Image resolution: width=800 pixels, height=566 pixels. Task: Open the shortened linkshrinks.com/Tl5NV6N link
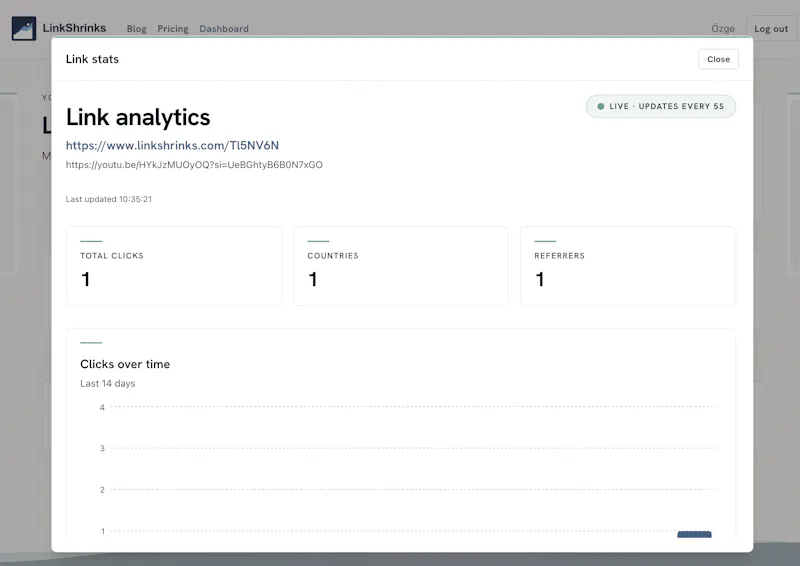point(172,145)
